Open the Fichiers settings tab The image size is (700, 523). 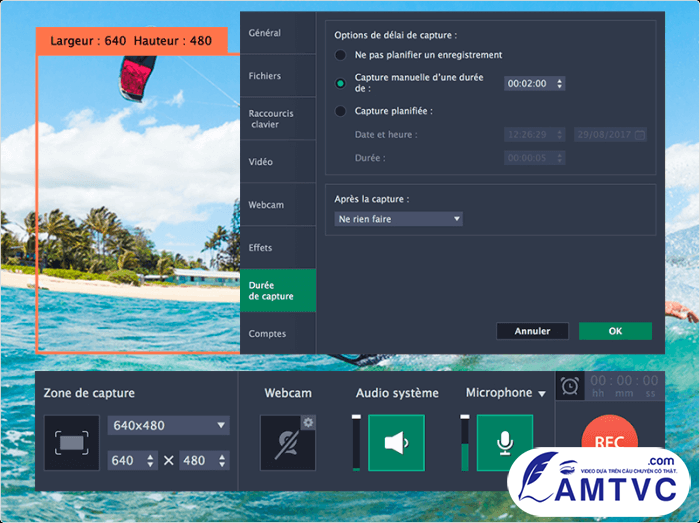coord(278,76)
